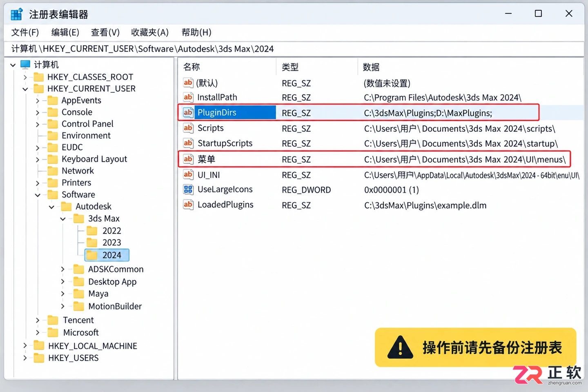Collapse the Software key
Image resolution: width=588 pixels, height=392 pixels.
(38, 195)
